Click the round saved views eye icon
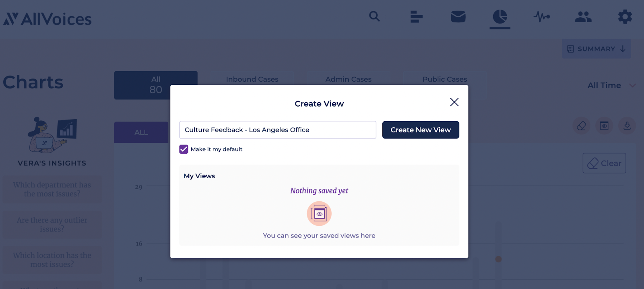644x289 pixels. click(x=604, y=126)
